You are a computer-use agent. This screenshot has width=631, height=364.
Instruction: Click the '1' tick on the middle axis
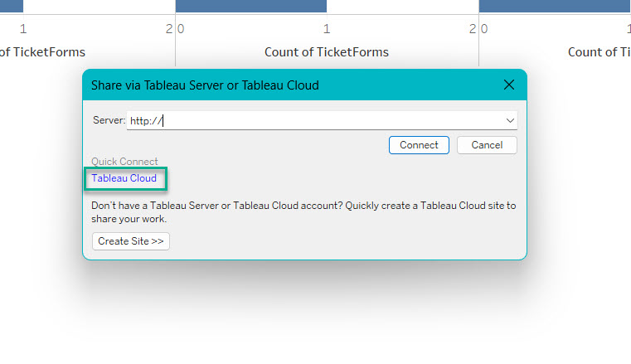(326, 29)
